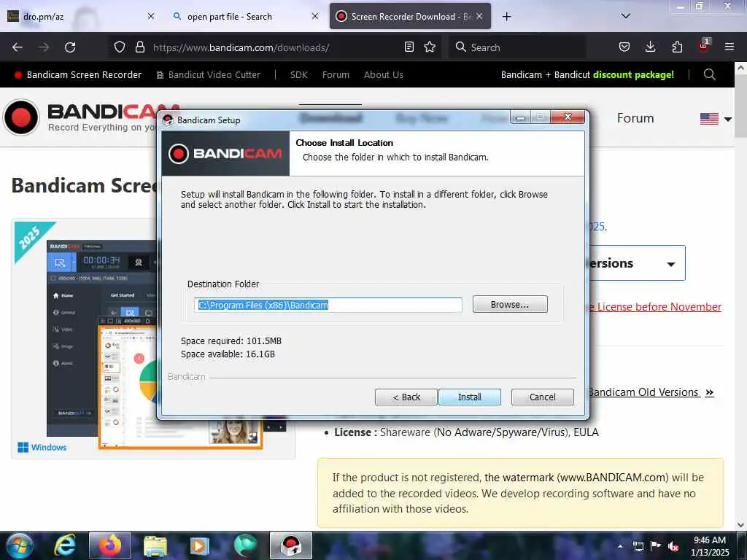
Task: Open the License before November link
Action: (655, 307)
